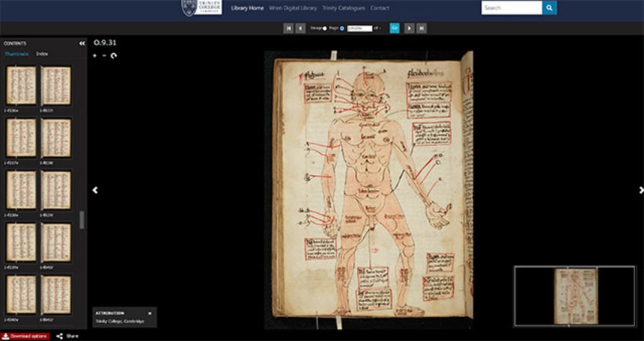Select the Page radio button
The image size is (644, 341).
click(342, 28)
